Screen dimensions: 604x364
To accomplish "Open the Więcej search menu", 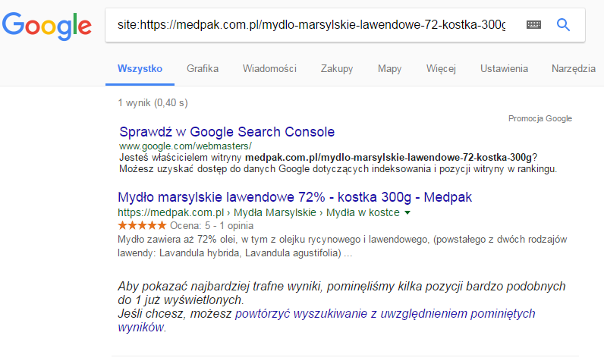I will pyautogui.click(x=441, y=69).
